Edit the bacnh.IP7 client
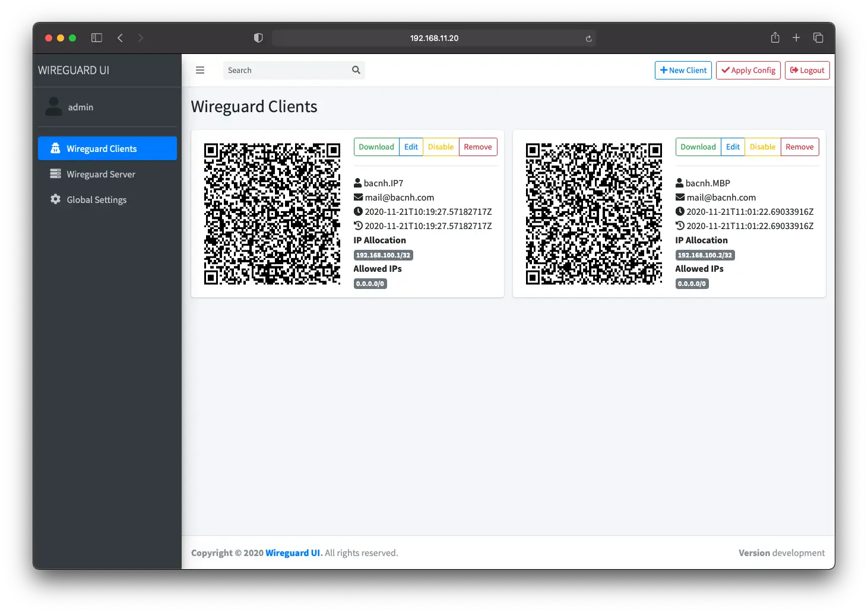Image resolution: width=868 pixels, height=613 pixels. [x=411, y=147]
